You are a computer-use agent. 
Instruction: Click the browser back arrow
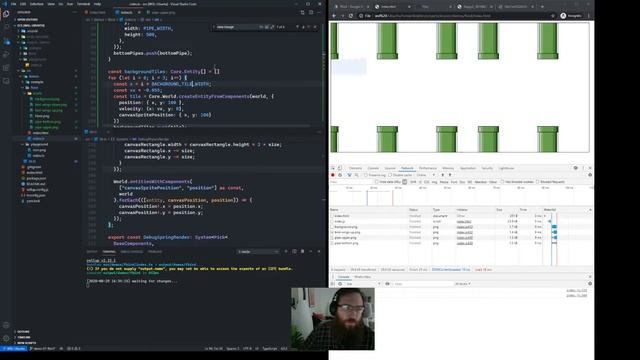pyautogui.click(x=334, y=16)
